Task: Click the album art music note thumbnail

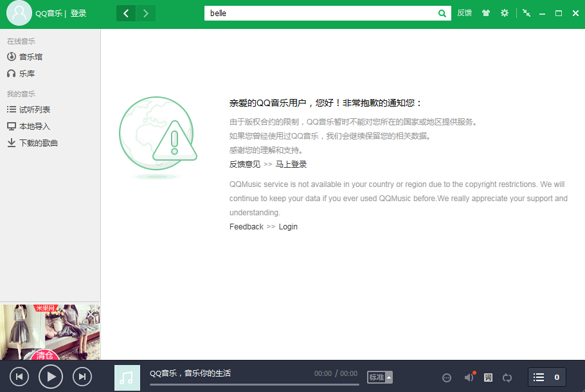Action: coord(127,377)
